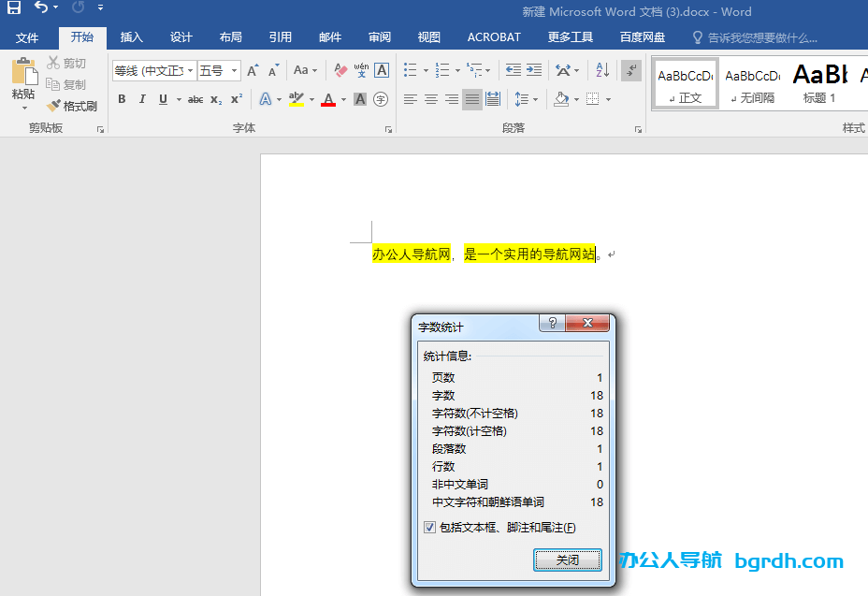Open the 文件 menu

[x=26, y=37]
